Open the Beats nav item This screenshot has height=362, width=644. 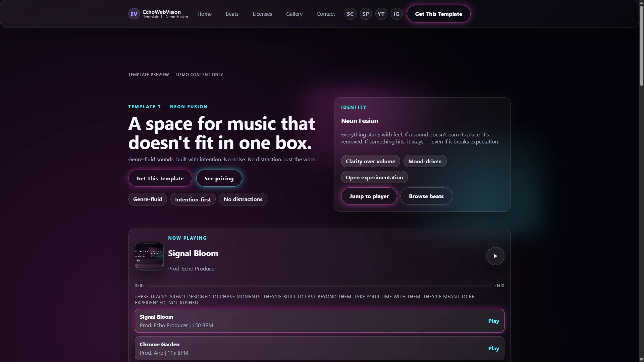pyautogui.click(x=232, y=14)
